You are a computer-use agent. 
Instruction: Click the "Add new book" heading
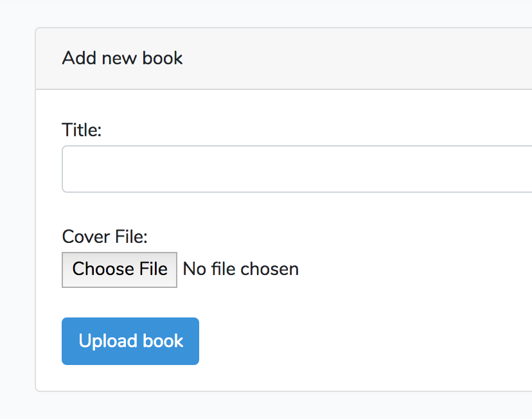[122, 58]
